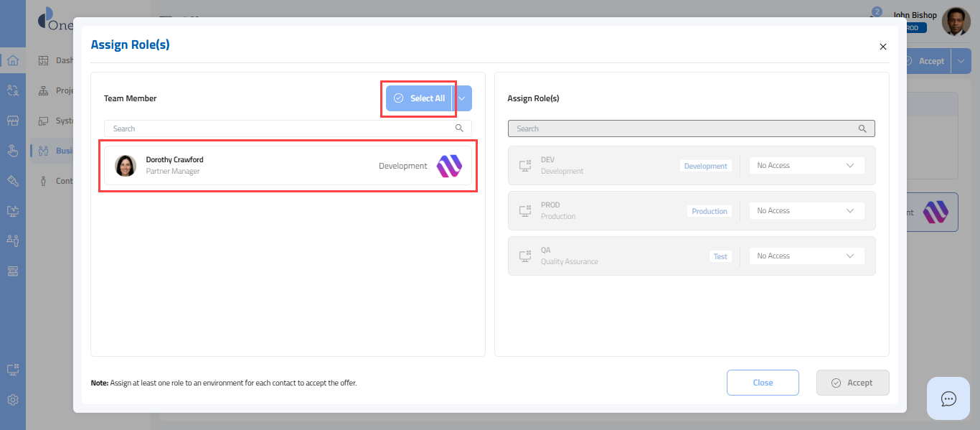Open the chat support bubble icon
The image size is (980, 430).
click(948, 398)
